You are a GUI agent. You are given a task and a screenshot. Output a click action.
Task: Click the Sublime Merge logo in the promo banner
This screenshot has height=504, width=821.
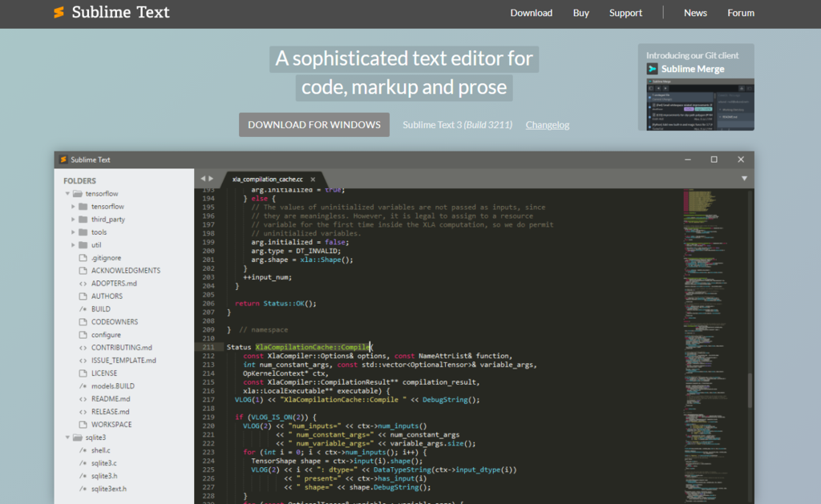(653, 69)
